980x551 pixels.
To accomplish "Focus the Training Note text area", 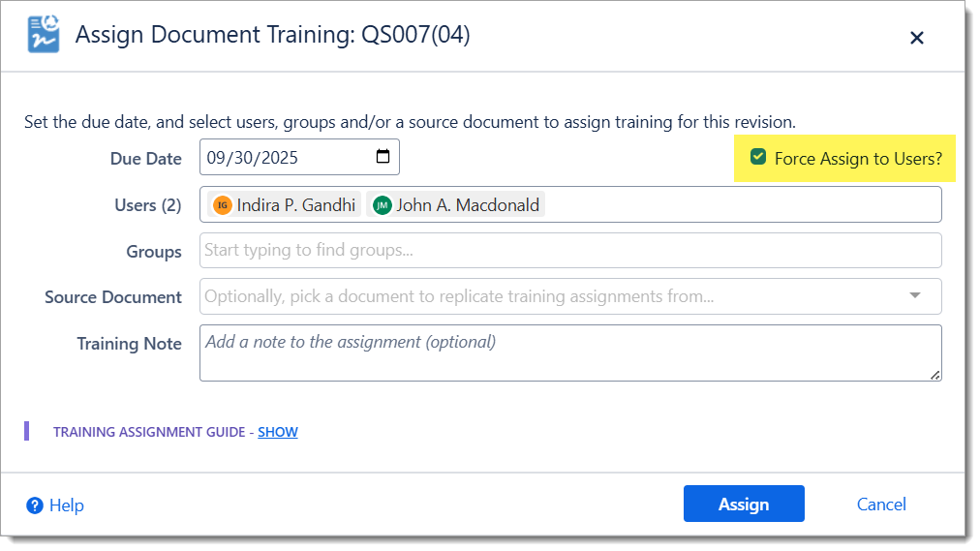I will [570, 353].
